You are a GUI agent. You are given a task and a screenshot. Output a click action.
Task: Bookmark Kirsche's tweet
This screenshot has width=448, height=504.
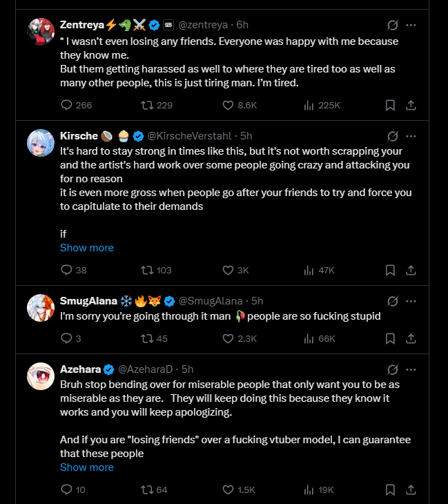click(390, 270)
